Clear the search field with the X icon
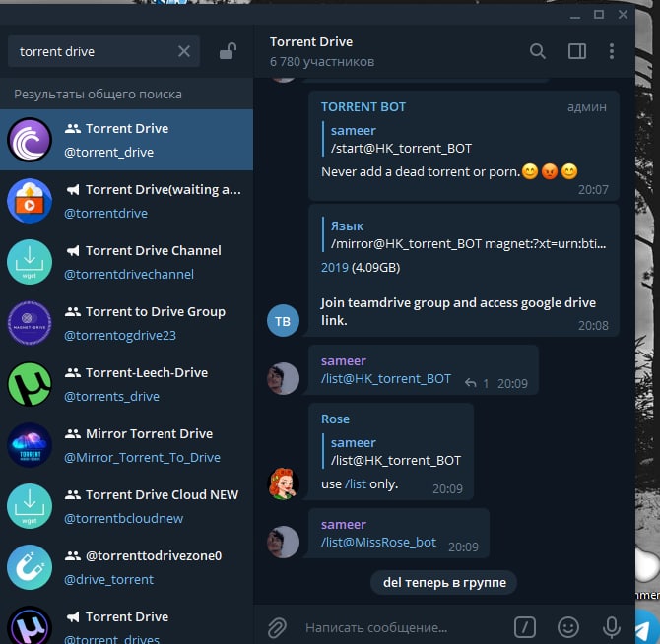 [184, 51]
